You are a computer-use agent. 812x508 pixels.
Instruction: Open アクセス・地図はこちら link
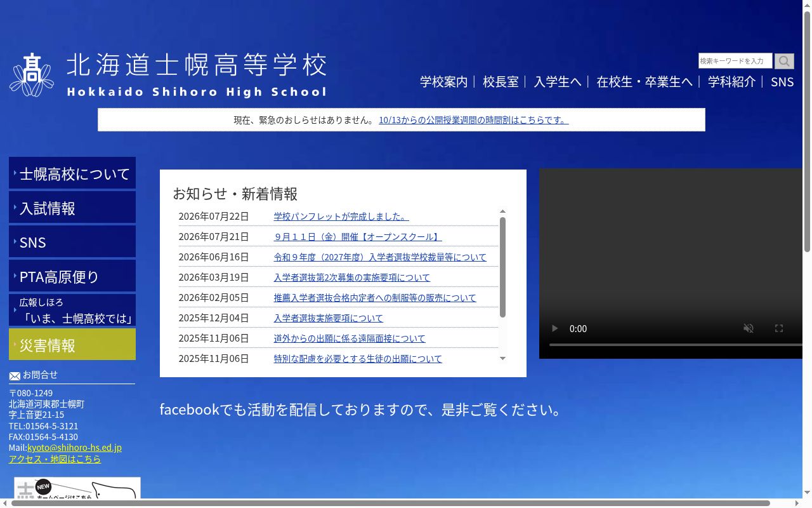click(x=55, y=459)
